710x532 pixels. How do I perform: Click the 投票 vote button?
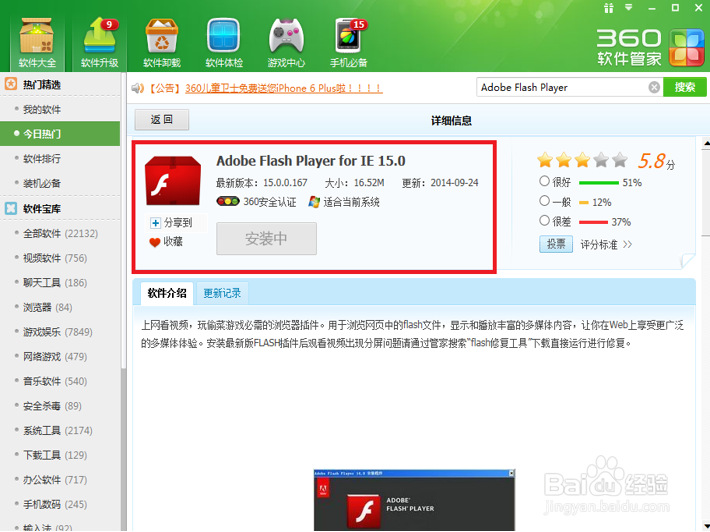[x=556, y=244]
